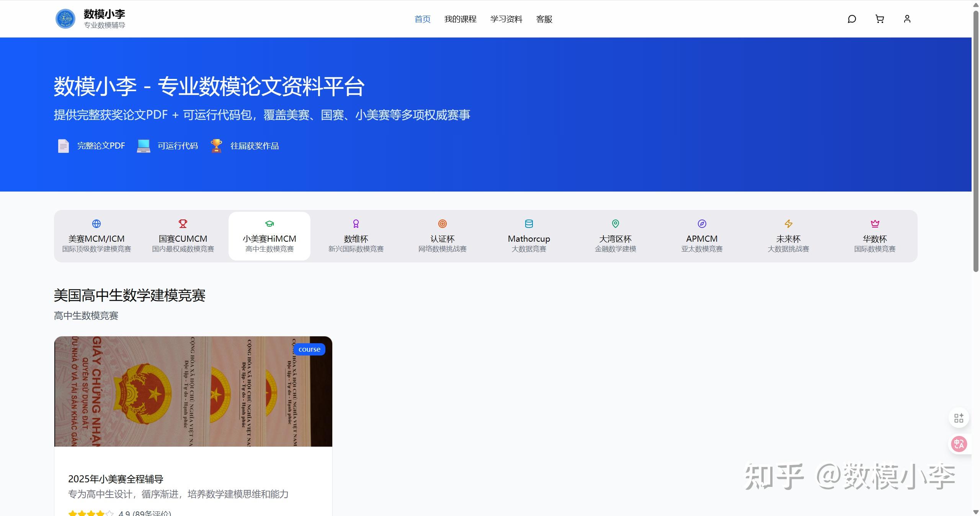Open the shopping cart
980x516 pixels.
(x=879, y=18)
